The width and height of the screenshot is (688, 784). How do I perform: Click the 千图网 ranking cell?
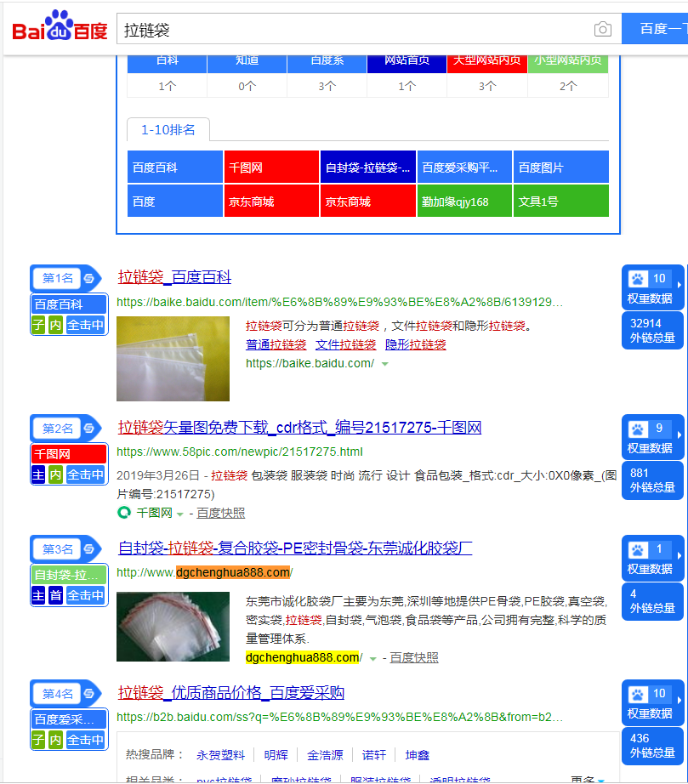tap(271, 167)
